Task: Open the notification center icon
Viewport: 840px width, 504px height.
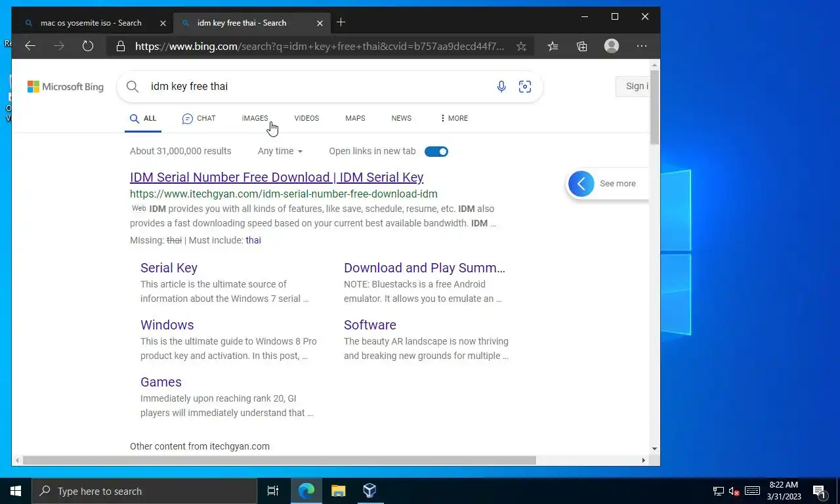Action: pyautogui.click(x=820, y=491)
